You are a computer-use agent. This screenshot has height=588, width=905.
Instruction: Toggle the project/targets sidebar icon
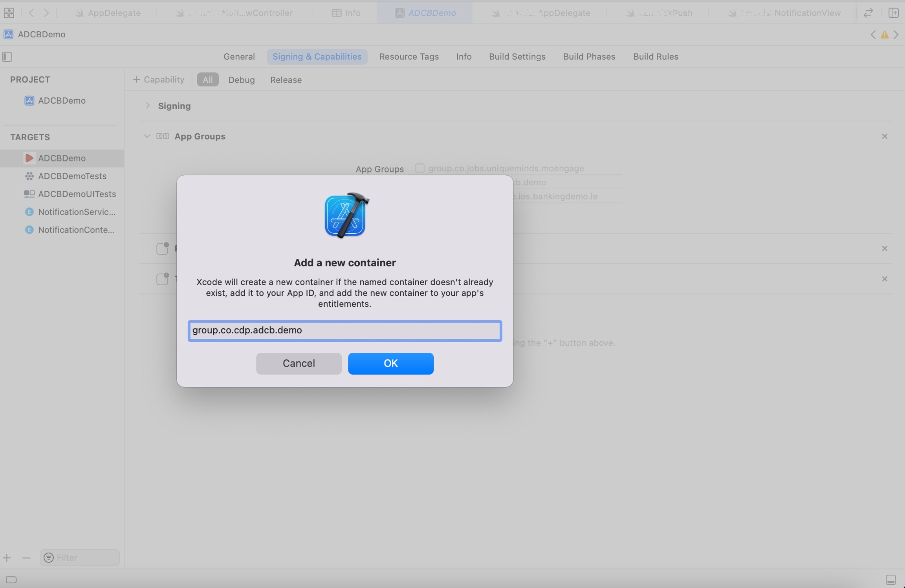click(7, 57)
